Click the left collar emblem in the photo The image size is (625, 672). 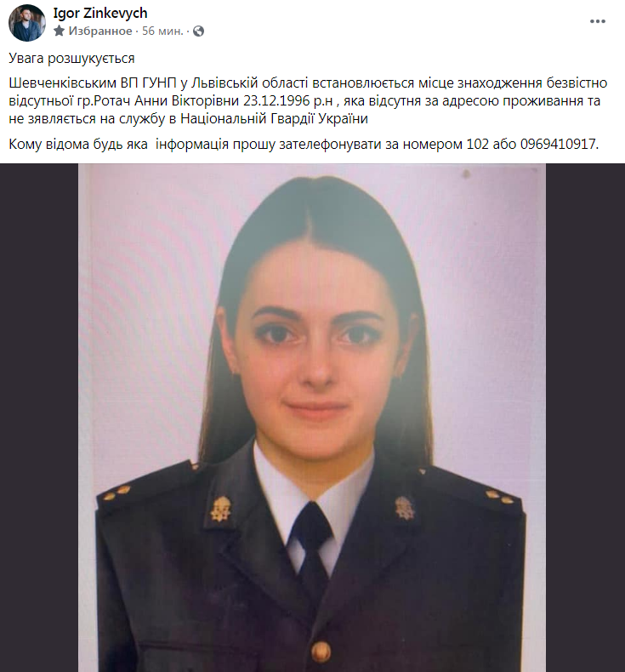coord(220,510)
